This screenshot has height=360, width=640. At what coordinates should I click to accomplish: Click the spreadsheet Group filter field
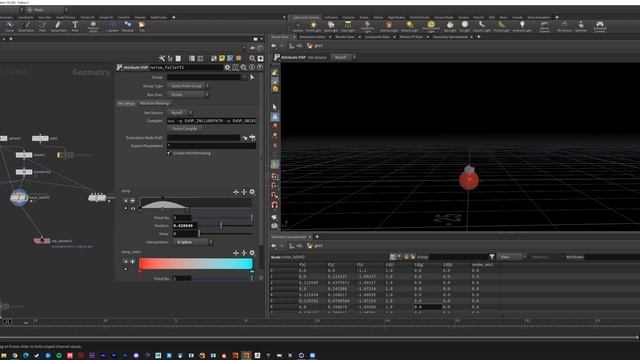[459, 257]
